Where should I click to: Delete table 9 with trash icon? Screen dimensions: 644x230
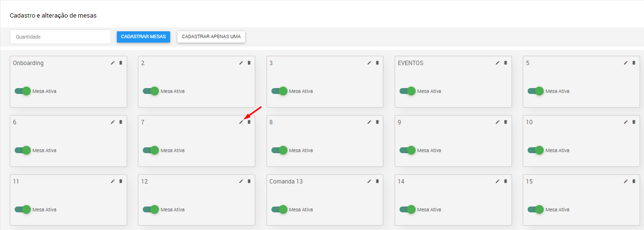tap(506, 122)
